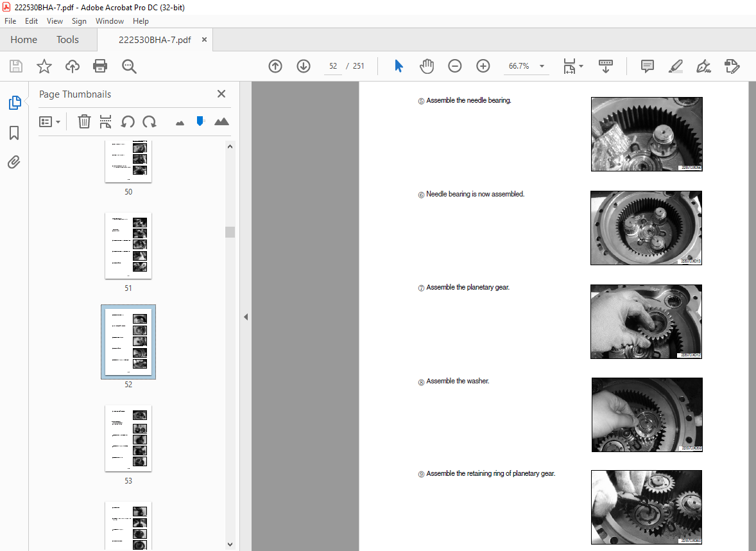This screenshot has width=756, height=551.
Task: Enlarge thumbnail size large mountain
Action: point(221,121)
